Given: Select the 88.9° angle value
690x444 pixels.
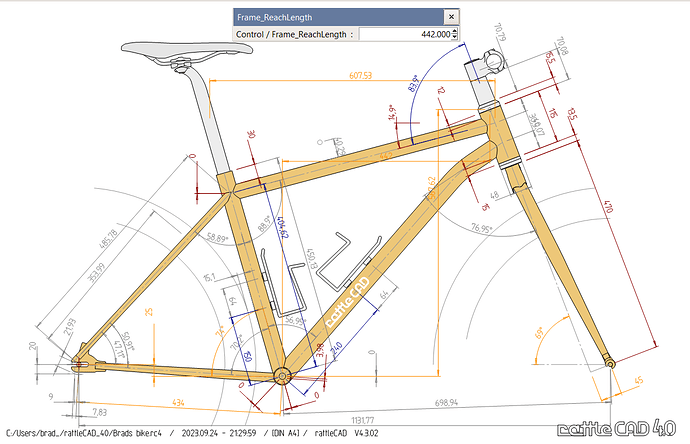Looking at the screenshot, I should click(264, 224).
